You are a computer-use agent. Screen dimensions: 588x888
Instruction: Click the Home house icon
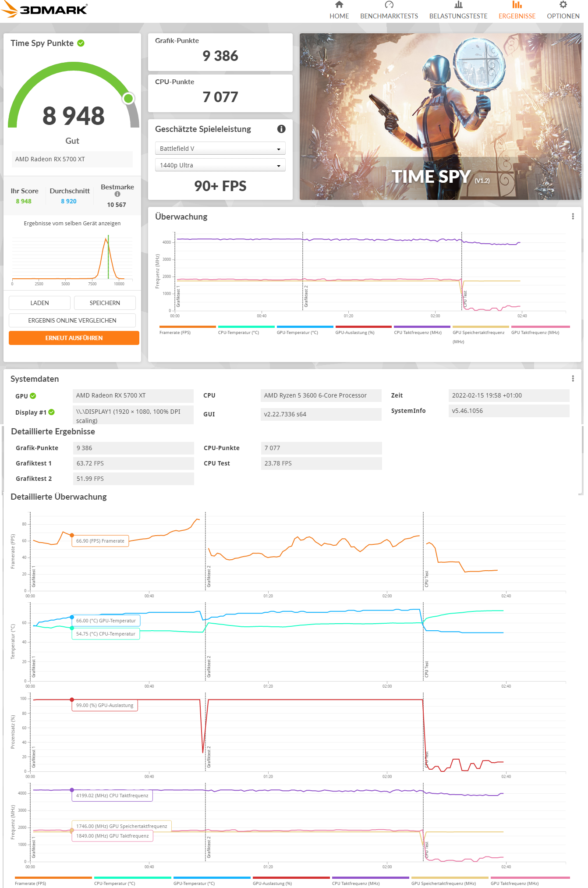click(x=339, y=4)
